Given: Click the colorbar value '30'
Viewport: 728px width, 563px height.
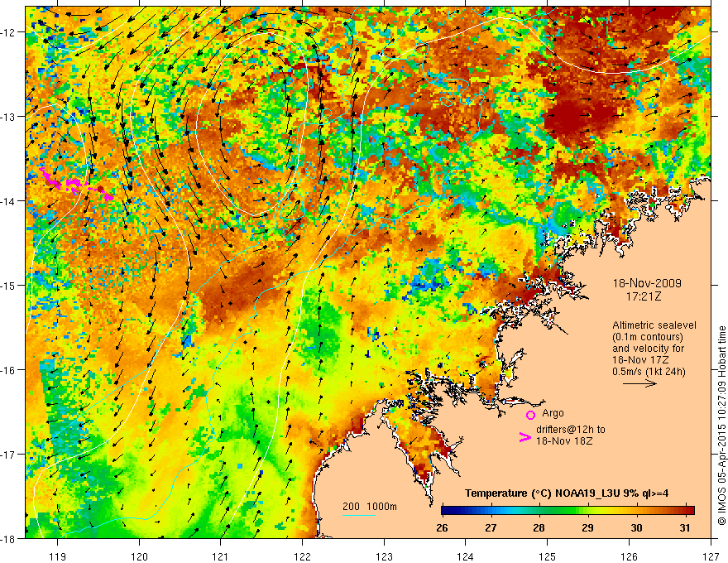Looking at the screenshot, I should click(x=636, y=528).
